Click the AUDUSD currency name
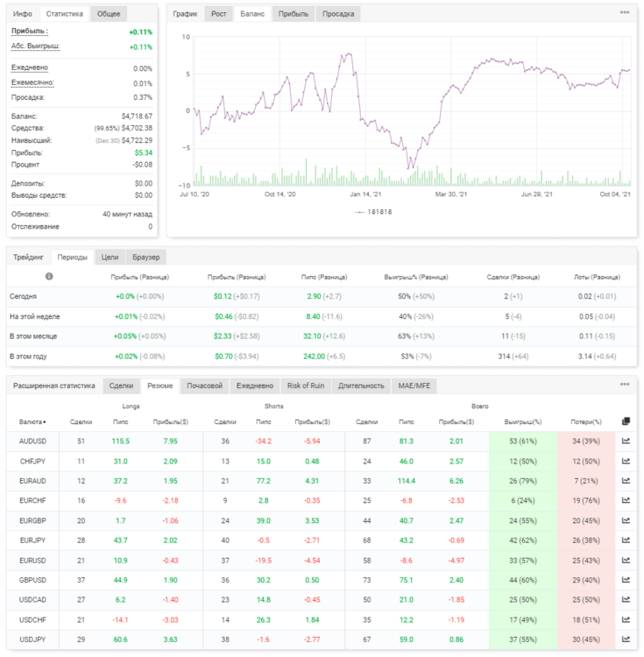This screenshot has height=657, width=644. coord(32,441)
